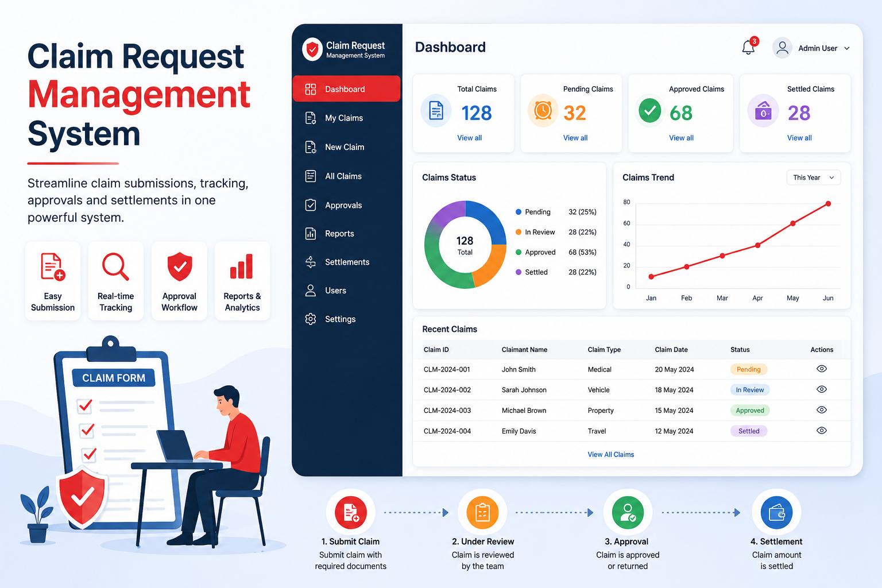Click the Settled status badge
The height and width of the screenshot is (588, 882).
(x=749, y=431)
